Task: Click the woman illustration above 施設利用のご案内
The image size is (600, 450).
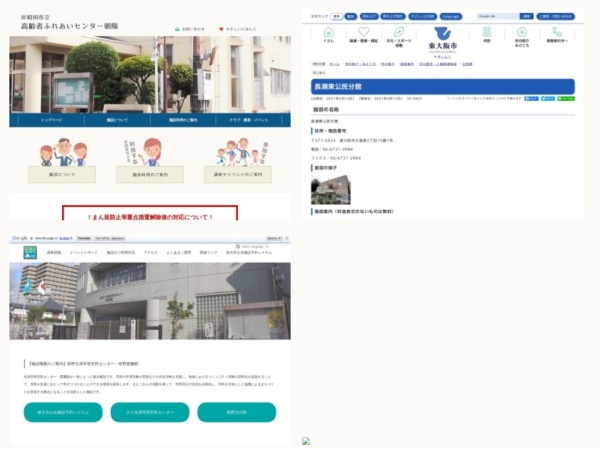Action: [x=152, y=152]
